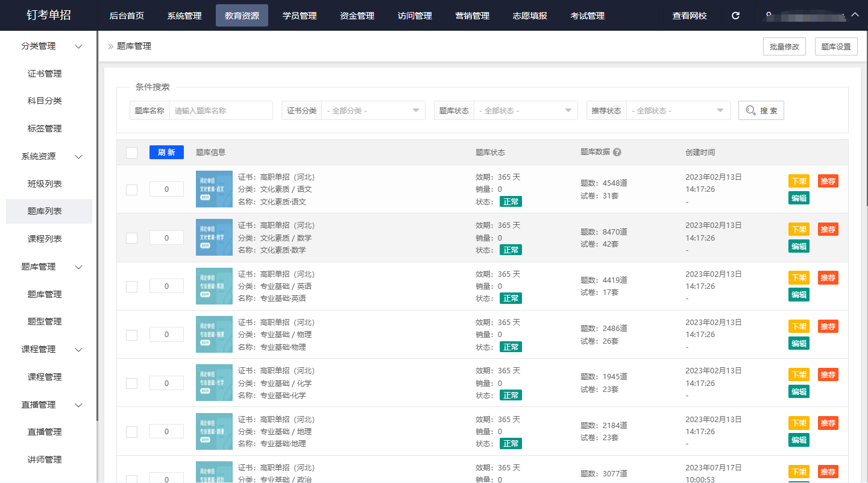Open the 文化素质·语文 cover thumbnail
Image resolution: width=868 pixels, height=483 pixels.
pyautogui.click(x=214, y=189)
